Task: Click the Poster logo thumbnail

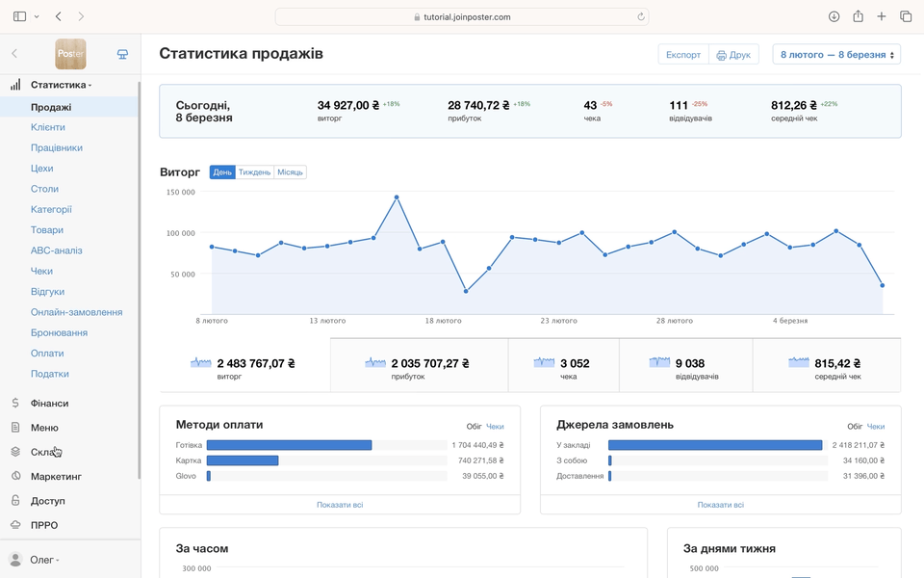Action: pos(70,54)
